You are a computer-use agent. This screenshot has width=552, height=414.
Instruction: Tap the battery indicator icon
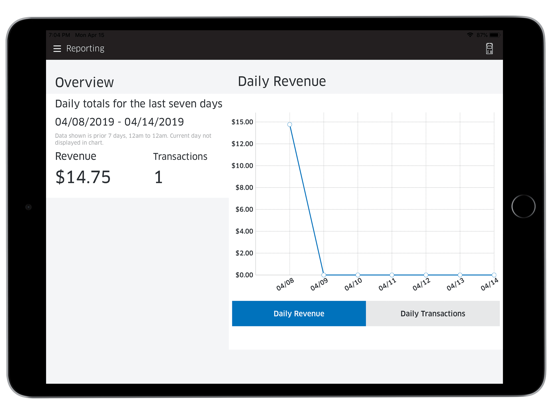494,35
